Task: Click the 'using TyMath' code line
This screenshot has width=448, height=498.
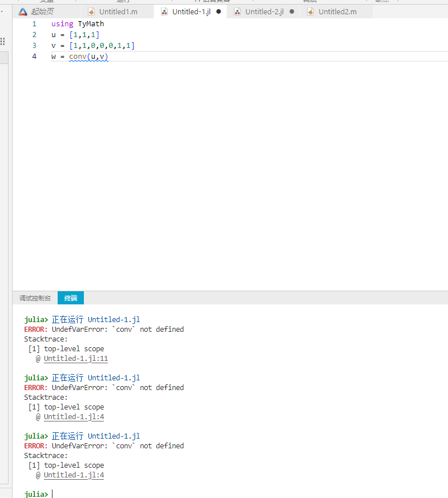Action: (78, 24)
